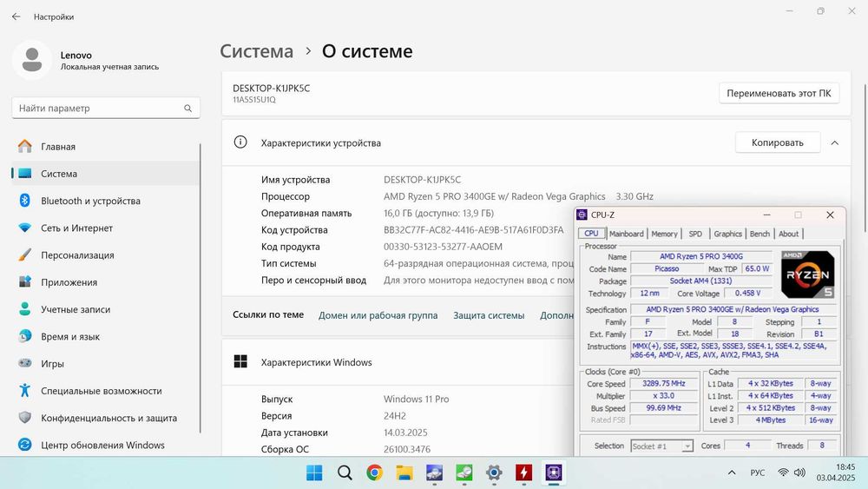Open the Домен или рабочая группа link
This screenshot has width=868, height=489.
(x=378, y=315)
